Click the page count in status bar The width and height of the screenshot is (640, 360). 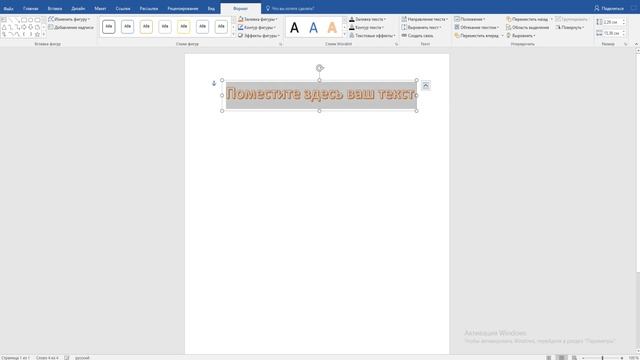[16, 358]
